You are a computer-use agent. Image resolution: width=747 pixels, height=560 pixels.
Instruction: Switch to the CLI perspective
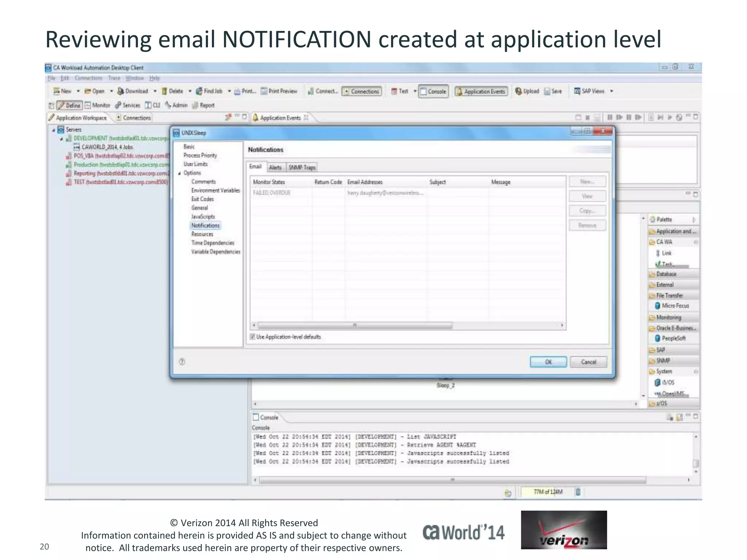pyautogui.click(x=152, y=105)
